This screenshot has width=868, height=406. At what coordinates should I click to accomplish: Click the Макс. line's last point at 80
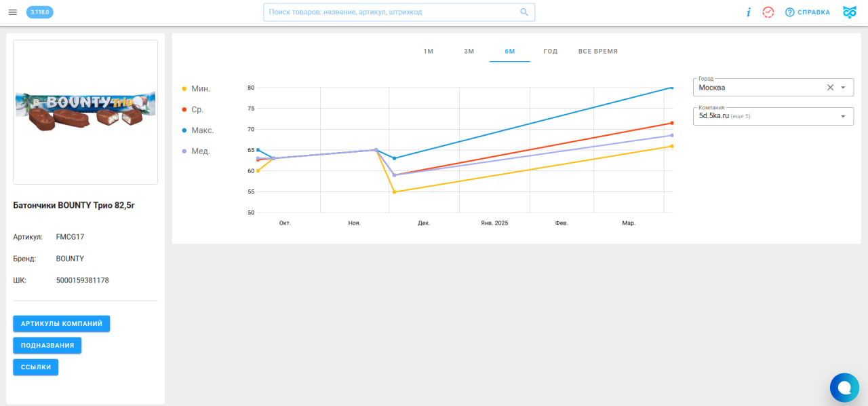pos(671,88)
